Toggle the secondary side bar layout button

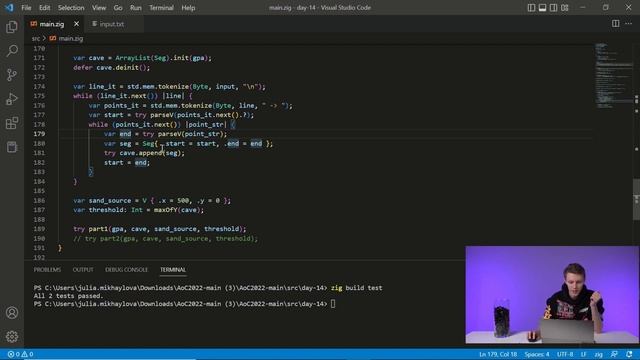[x=553, y=8]
